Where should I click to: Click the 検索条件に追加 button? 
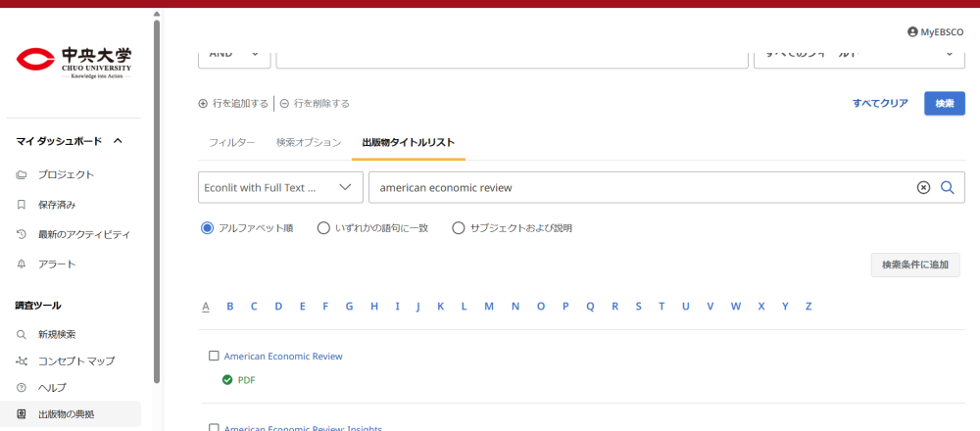(914, 264)
